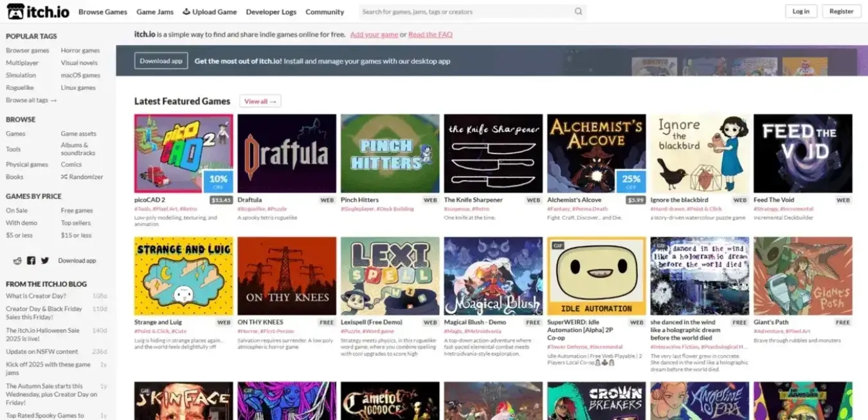Click the $13.45 price tag
868x420 pixels.
221,200
